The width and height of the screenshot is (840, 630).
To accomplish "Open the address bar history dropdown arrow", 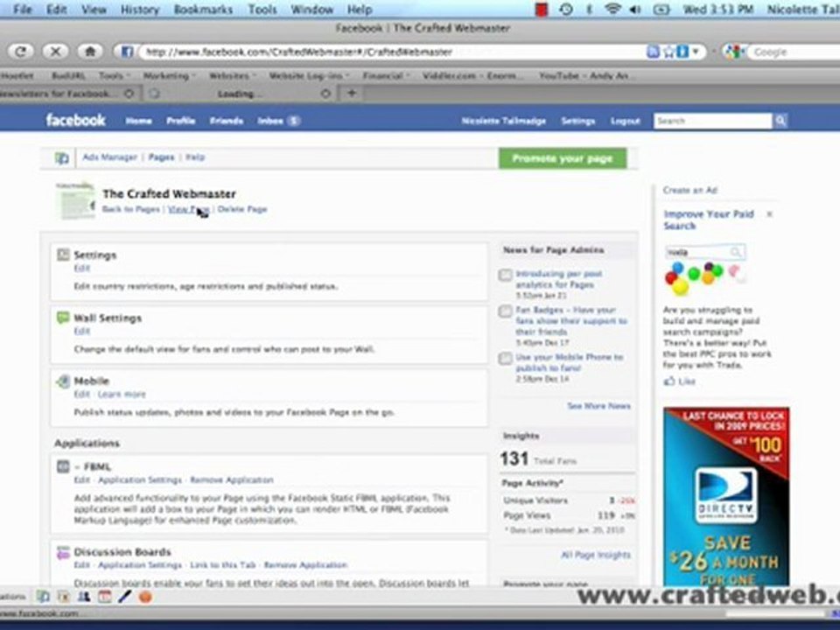I will pyautogui.click(x=696, y=52).
